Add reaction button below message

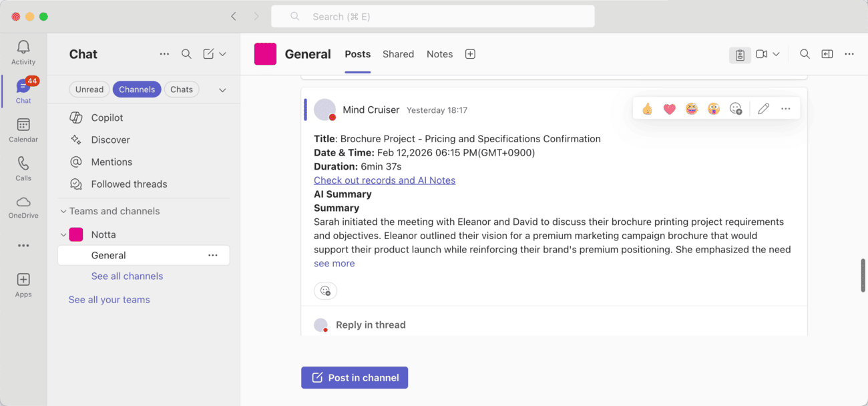[325, 290]
